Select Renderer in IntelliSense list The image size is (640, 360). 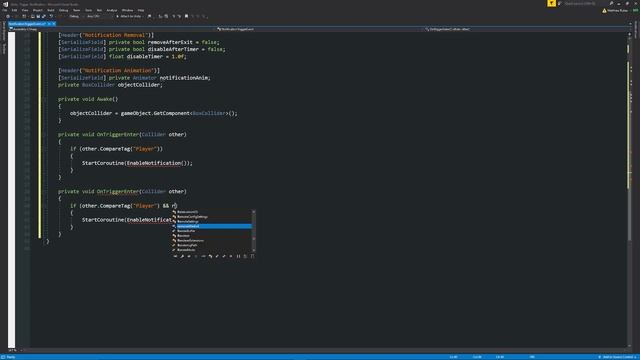tap(212, 236)
